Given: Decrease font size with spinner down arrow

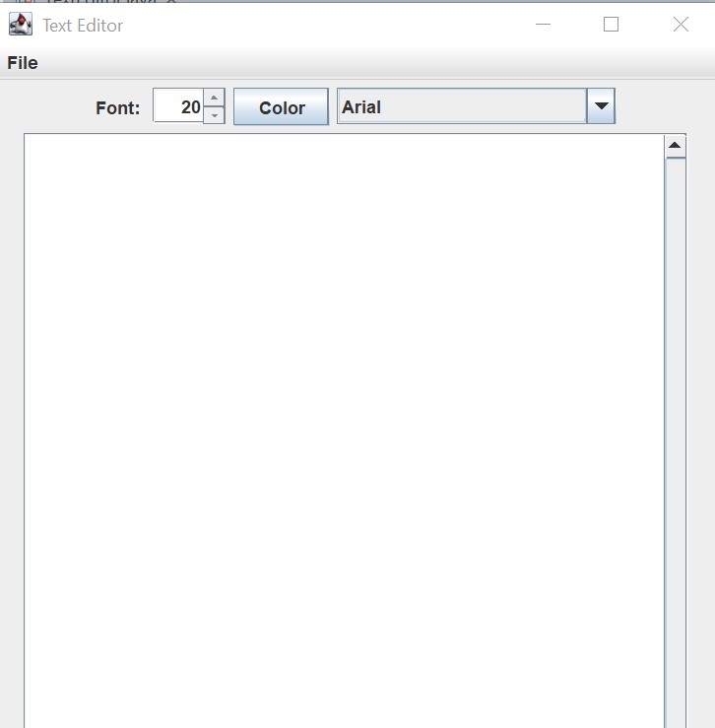Looking at the screenshot, I should (214, 115).
